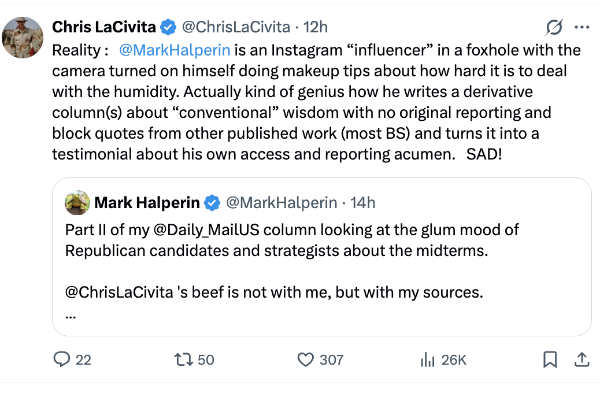Viewport: 600px width, 393px height.
Task: Retweet this post using repost icon
Action: click(x=184, y=360)
